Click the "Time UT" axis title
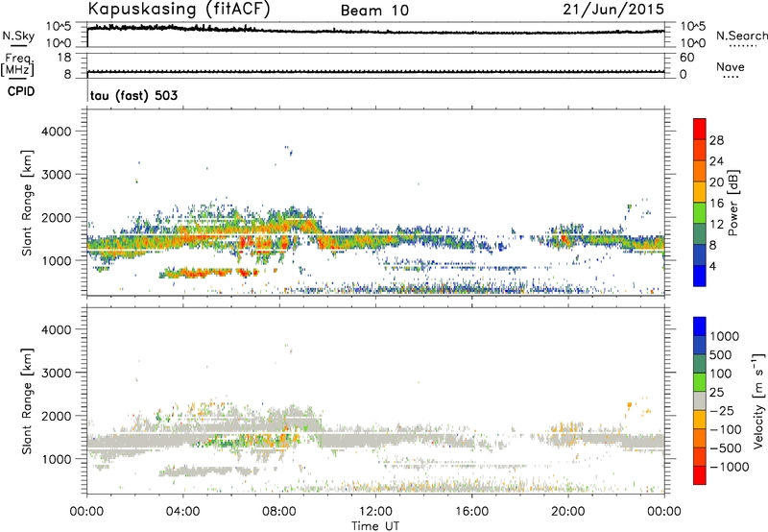The image size is (768, 532). pyautogui.click(x=375, y=526)
